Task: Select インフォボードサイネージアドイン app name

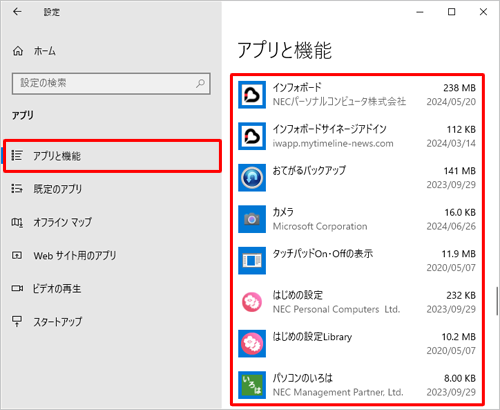Action: tap(329, 129)
